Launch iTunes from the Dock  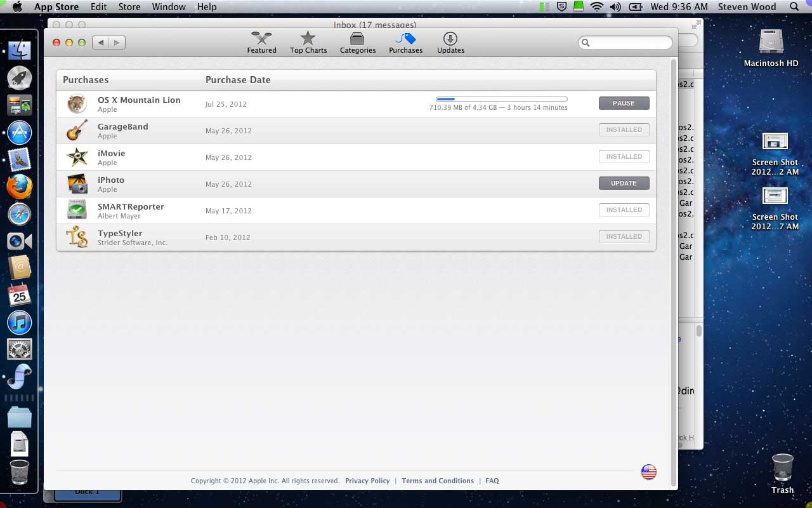(20, 323)
